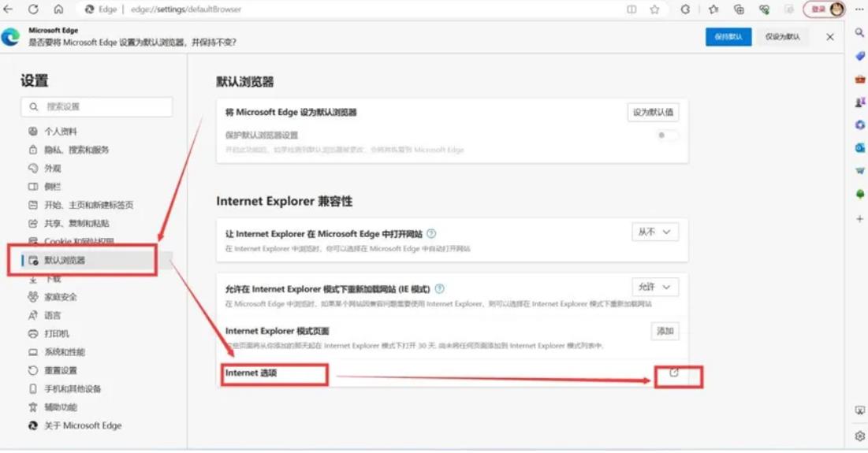Click the Internet Explorer 兼容性 heading

point(285,201)
